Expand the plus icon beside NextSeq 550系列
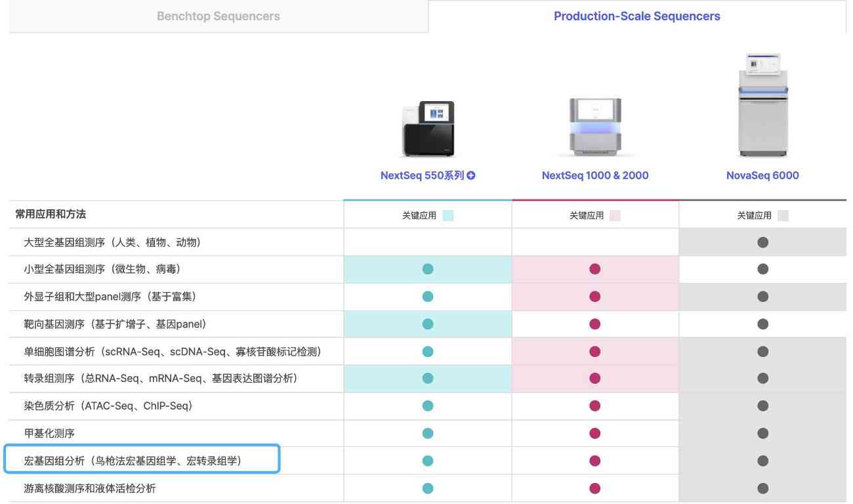Image resolution: width=853 pixels, height=504 pixels. (471, 175)
